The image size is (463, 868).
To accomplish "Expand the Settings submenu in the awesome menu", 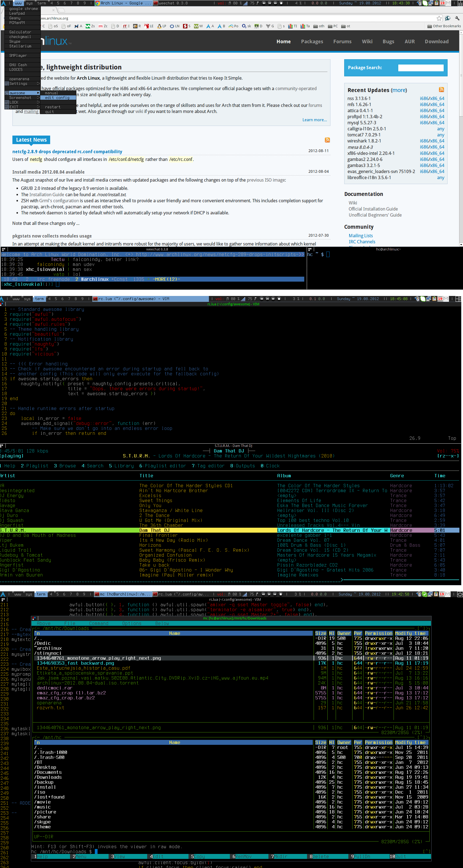I will click(23, 83).
